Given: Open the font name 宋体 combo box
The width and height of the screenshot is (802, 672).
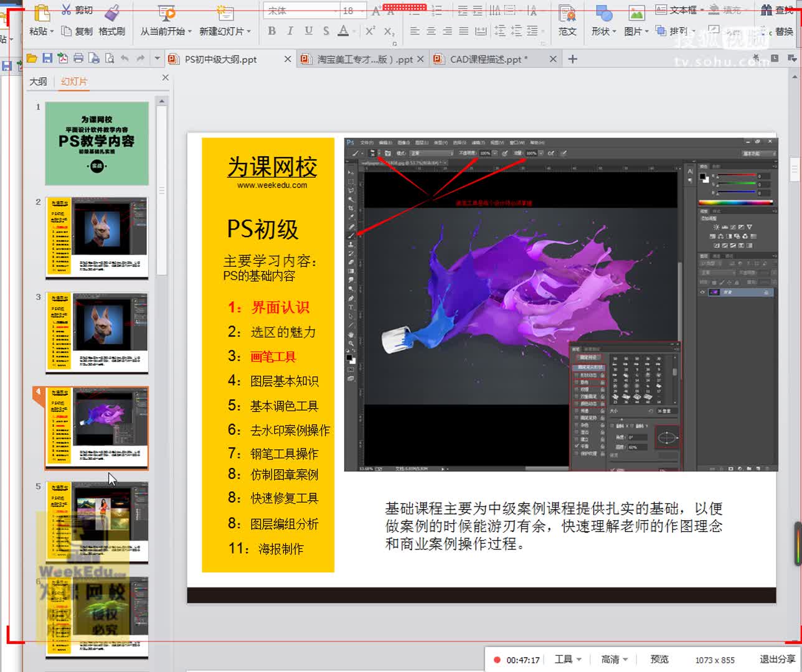Looking at the screenshot, I should point(302,11).
